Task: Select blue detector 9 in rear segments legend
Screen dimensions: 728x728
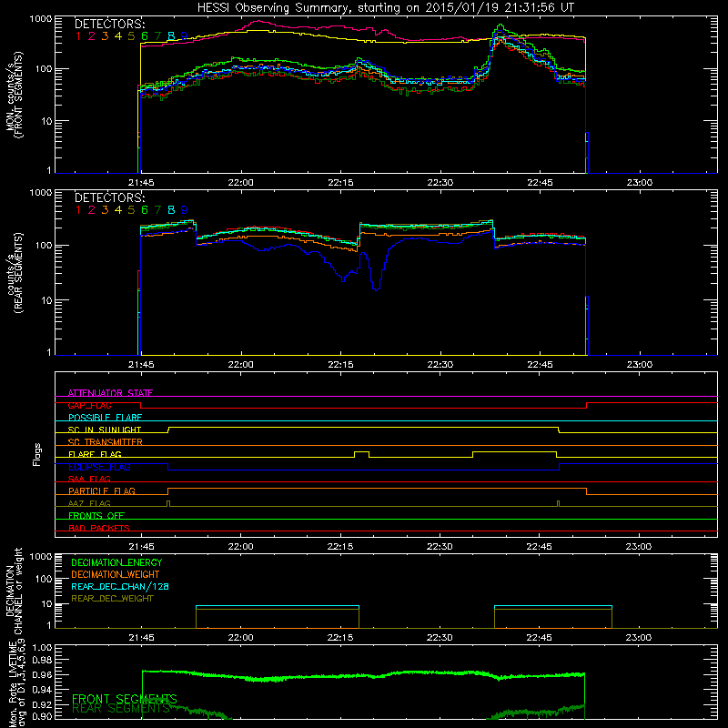Action: point(185,210)
